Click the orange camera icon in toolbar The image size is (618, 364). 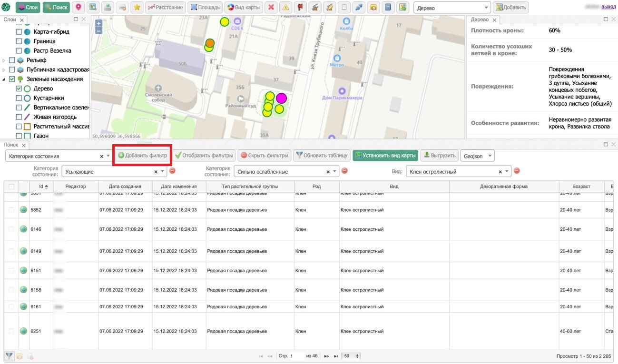point(374,7)
